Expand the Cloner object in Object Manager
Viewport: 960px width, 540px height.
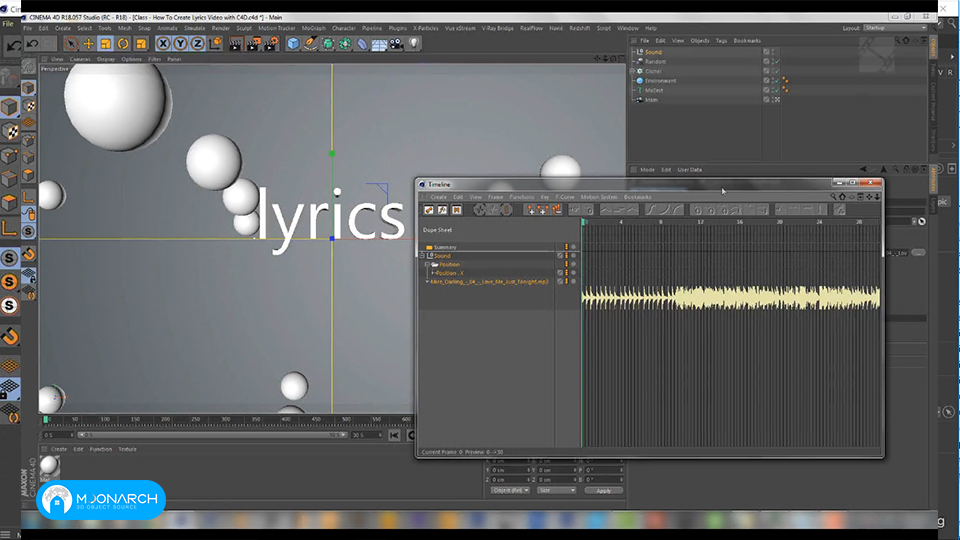[x=632, y=71]
